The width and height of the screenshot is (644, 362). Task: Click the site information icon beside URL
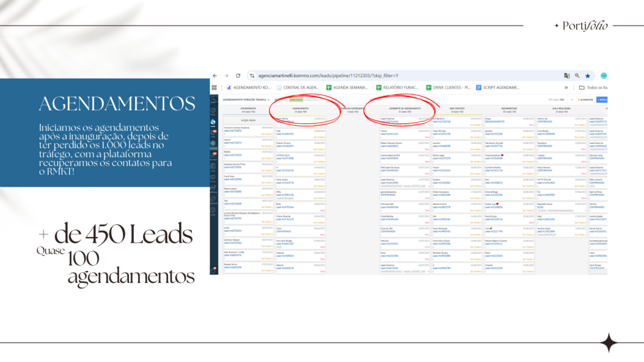pos(252,75)
